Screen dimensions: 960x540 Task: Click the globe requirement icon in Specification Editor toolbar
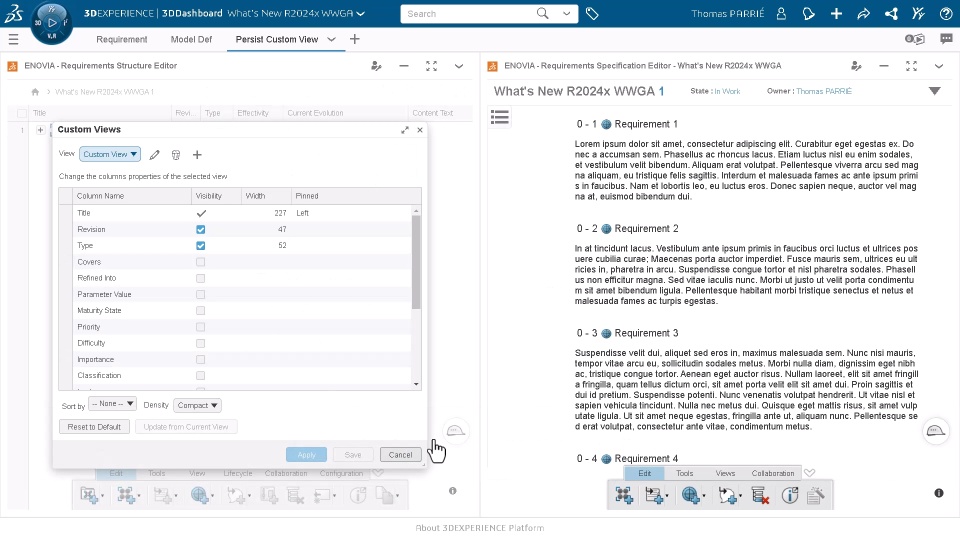coord(691,495)
